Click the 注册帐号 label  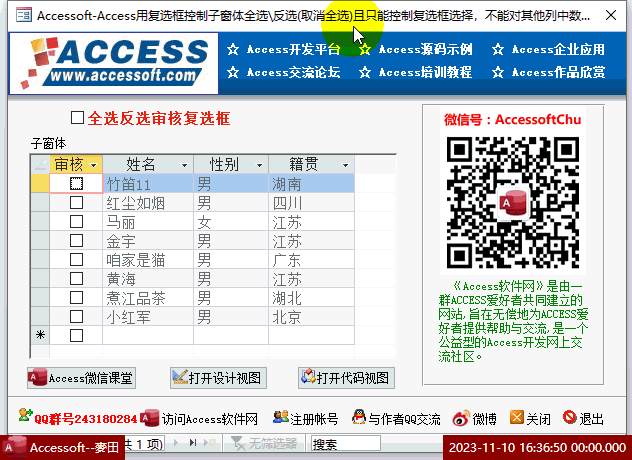click(x=314, y=419)
